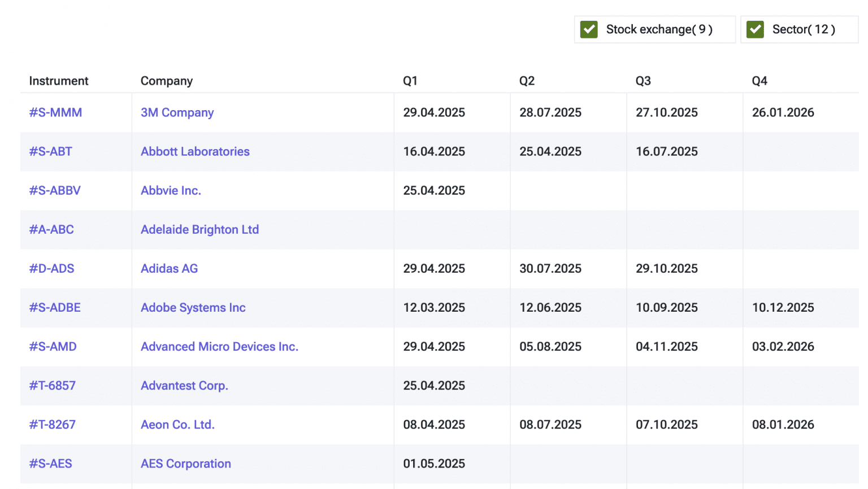Open instrument #S-MMM
Image resolution: width=868 pixels, height=489 pixels.
coord(55,112)
